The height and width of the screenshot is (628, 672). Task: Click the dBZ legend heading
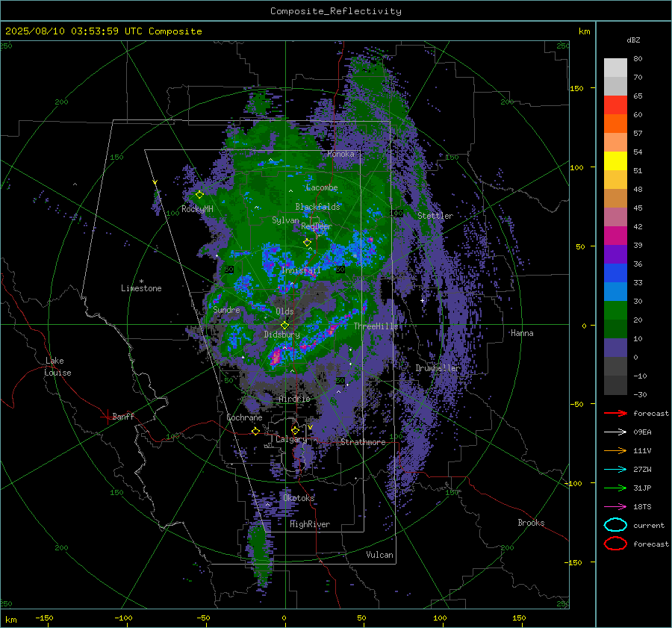[x=633, y=40]
